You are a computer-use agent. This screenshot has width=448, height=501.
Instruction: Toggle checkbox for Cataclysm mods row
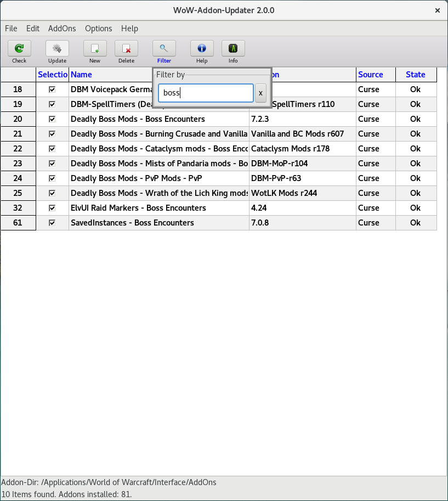(x=52, y=149)
